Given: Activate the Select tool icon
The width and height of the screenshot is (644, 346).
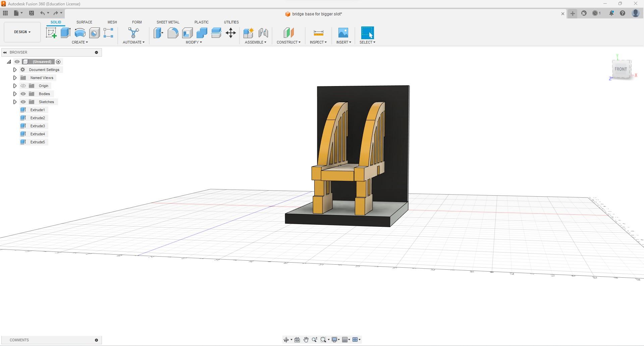Looking at the screenshot, I should pyautogui.click(x=367, y=33).
